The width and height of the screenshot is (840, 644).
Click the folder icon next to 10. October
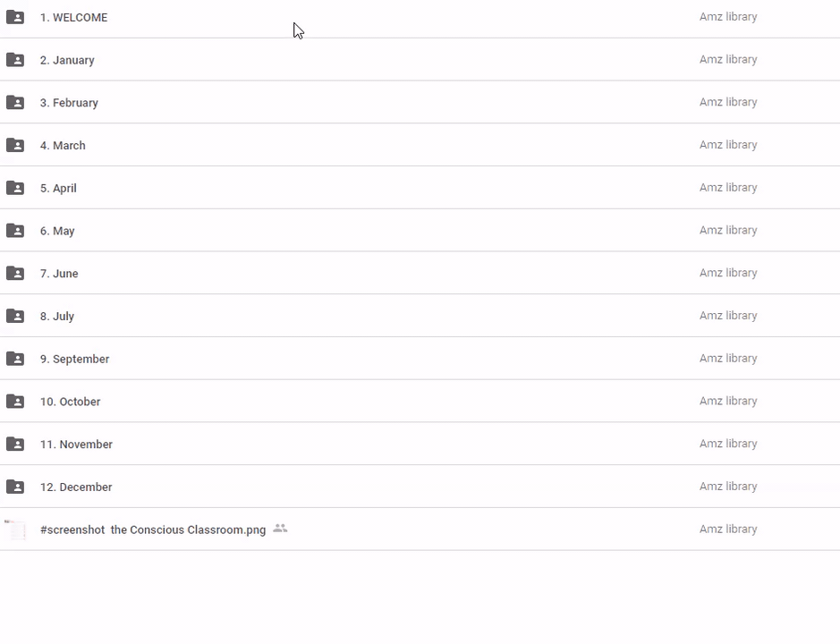(15, 402)
